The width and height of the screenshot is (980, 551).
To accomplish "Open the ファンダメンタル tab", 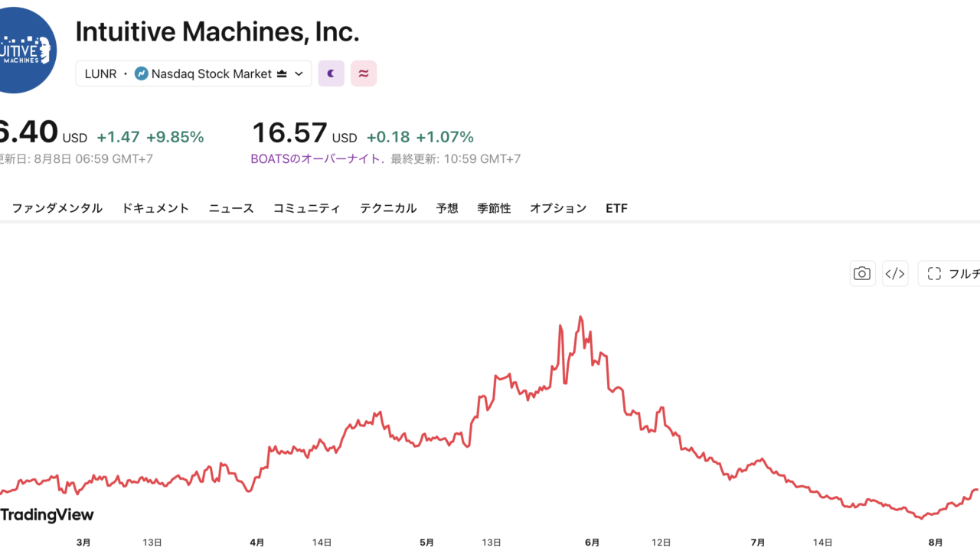I will [57, 208].
